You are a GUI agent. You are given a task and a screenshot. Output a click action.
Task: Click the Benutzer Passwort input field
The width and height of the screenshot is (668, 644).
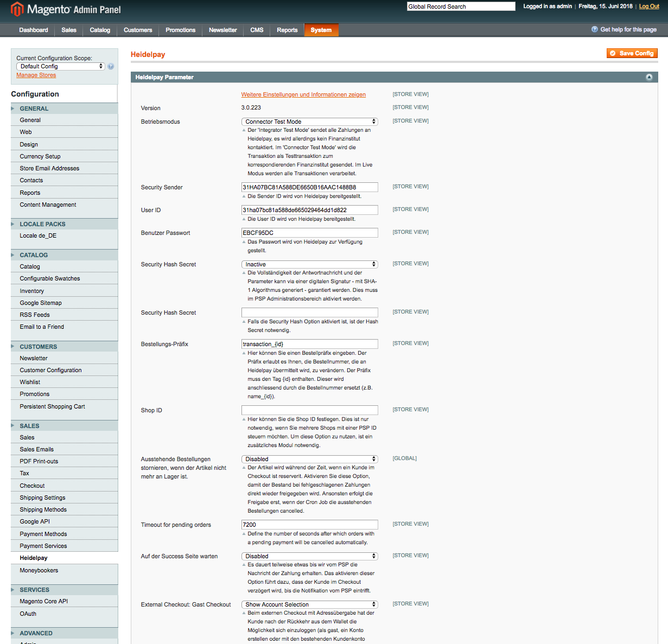point(309,233)
